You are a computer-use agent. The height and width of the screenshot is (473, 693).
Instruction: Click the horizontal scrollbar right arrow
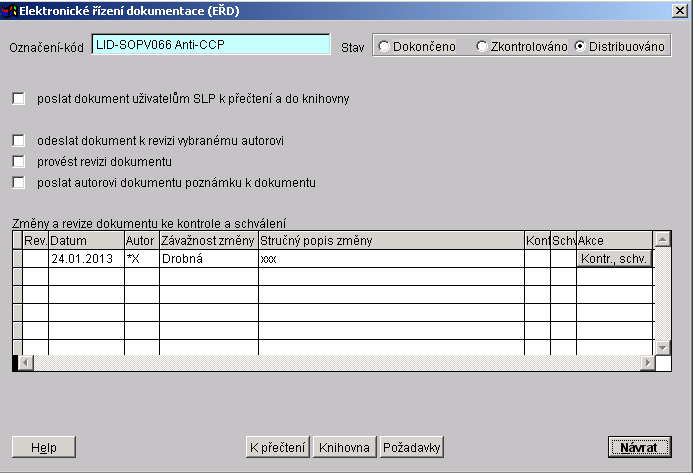645,363
